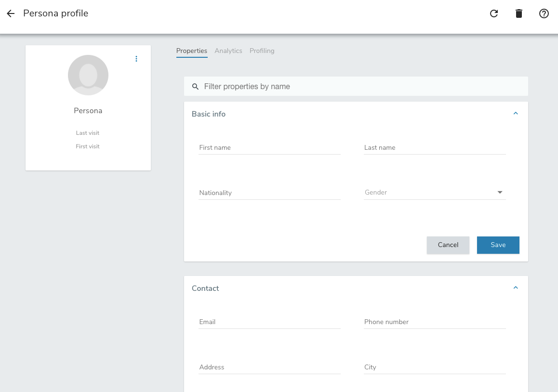Click the First name input field

269,148
